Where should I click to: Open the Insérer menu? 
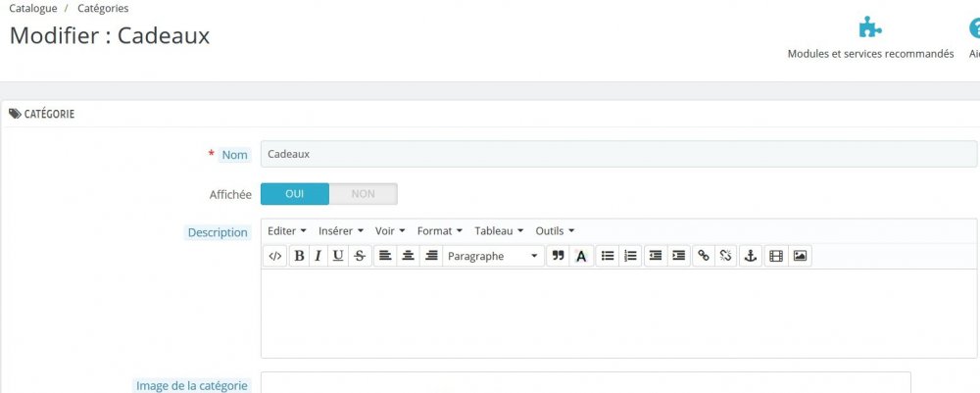point(341,230)
